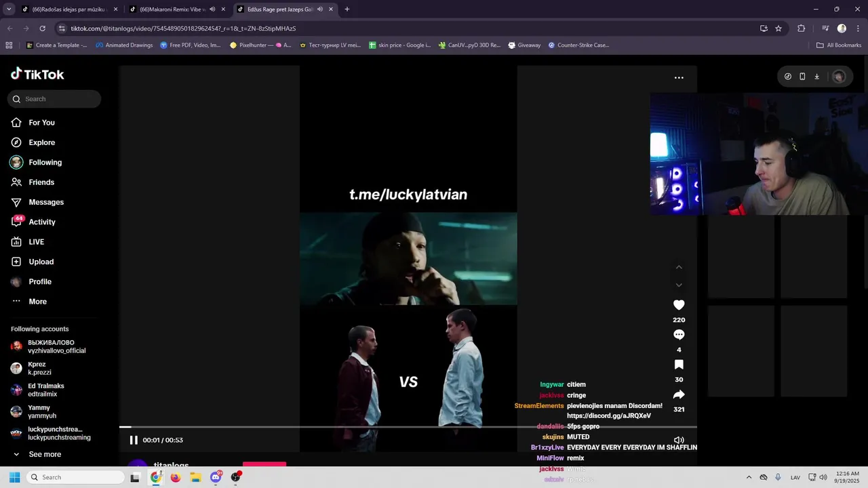Open the Activity notifications

[33, 222]
